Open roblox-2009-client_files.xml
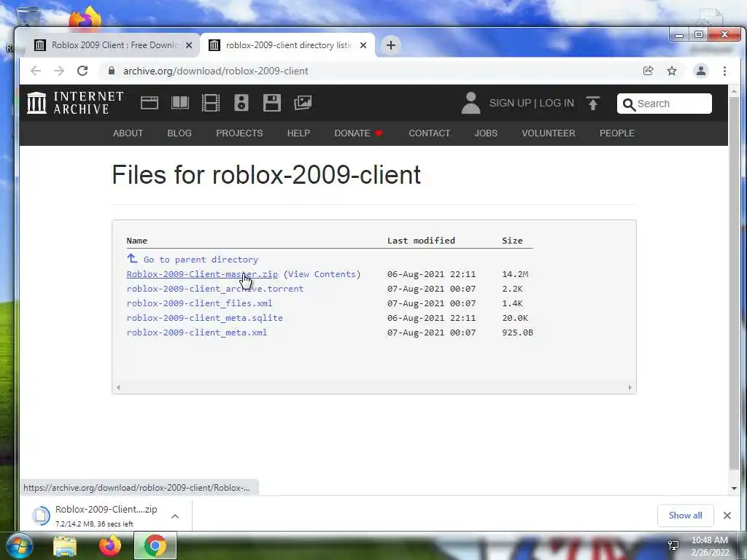The image size is (747, 560). [x=199, y=303]
